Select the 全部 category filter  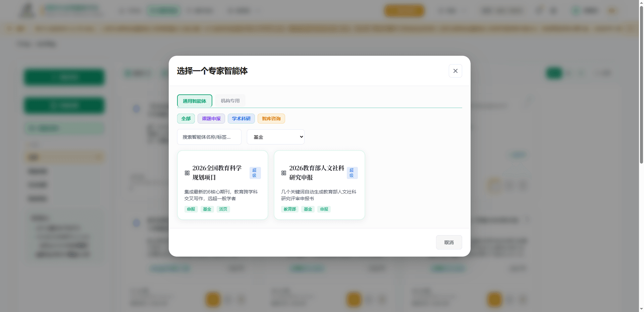[x=186, y=119]
